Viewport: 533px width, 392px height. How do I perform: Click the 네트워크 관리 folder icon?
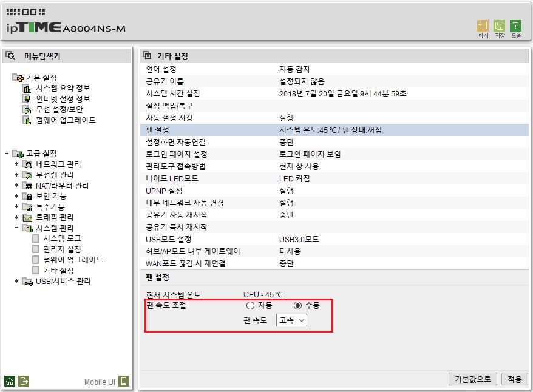[x=27, y=164]
